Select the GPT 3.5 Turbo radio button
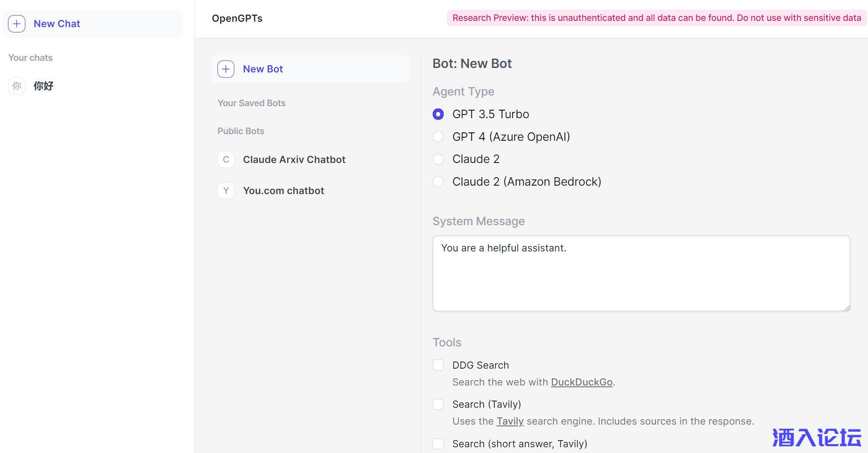The height and width of the screenshot is (453, 868). coord(438,114)
